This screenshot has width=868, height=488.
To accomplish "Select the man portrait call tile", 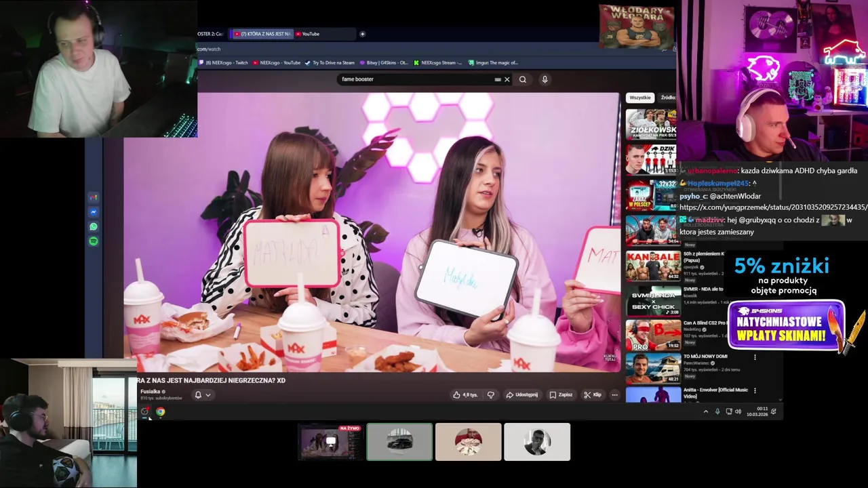I will (x=537, y=442).
